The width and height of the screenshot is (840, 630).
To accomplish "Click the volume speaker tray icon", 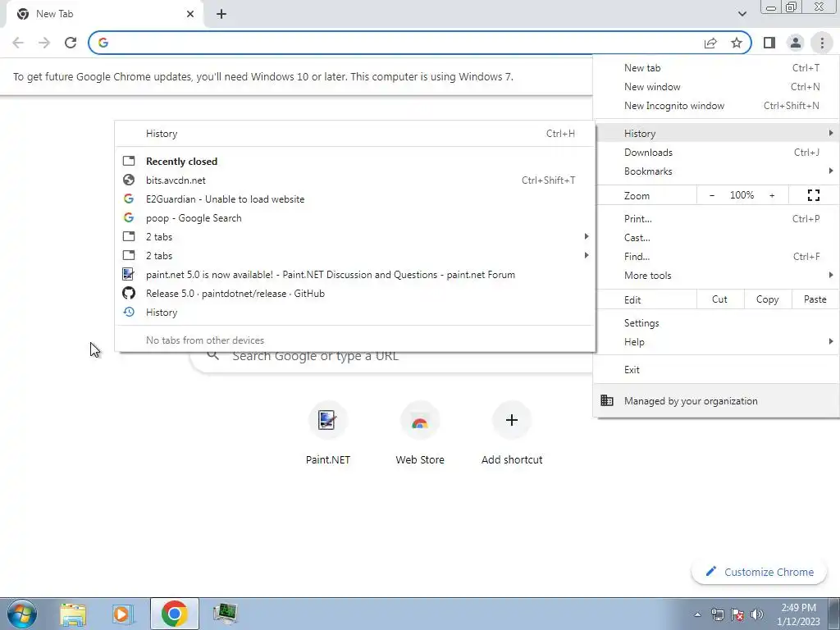I will (757, 614).
